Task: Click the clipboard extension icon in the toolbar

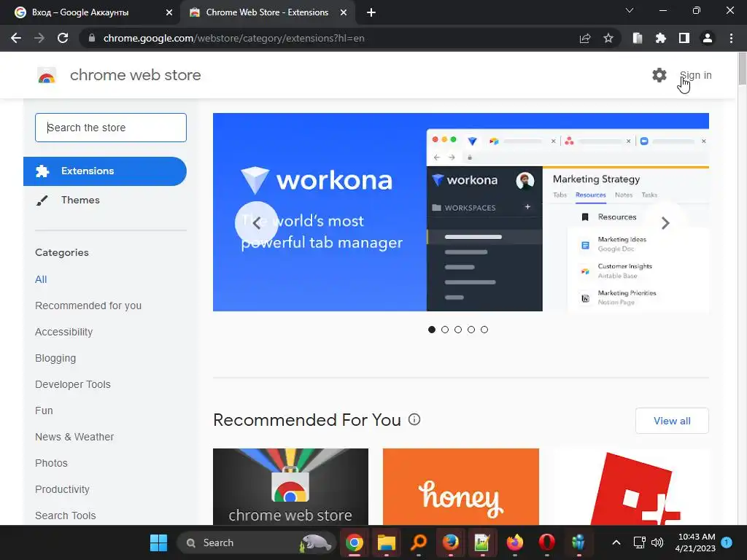Action: [638, 38]
